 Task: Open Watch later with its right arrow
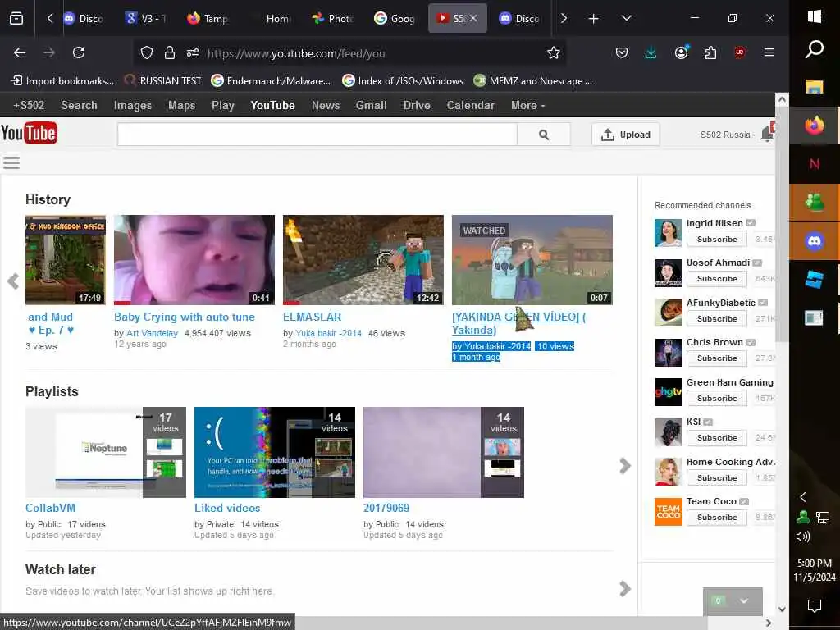pyautogui.click(x=624, y=589)
